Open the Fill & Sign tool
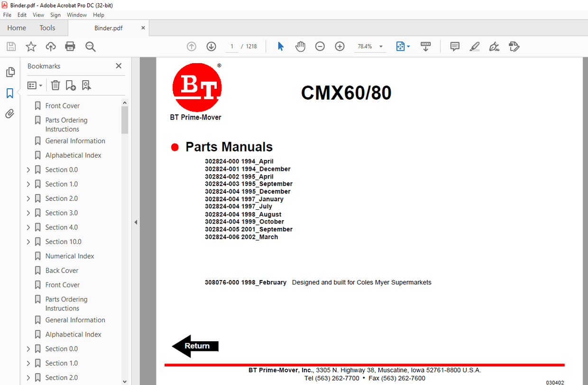The image size is (588, 385). click(x=494, y=46)
